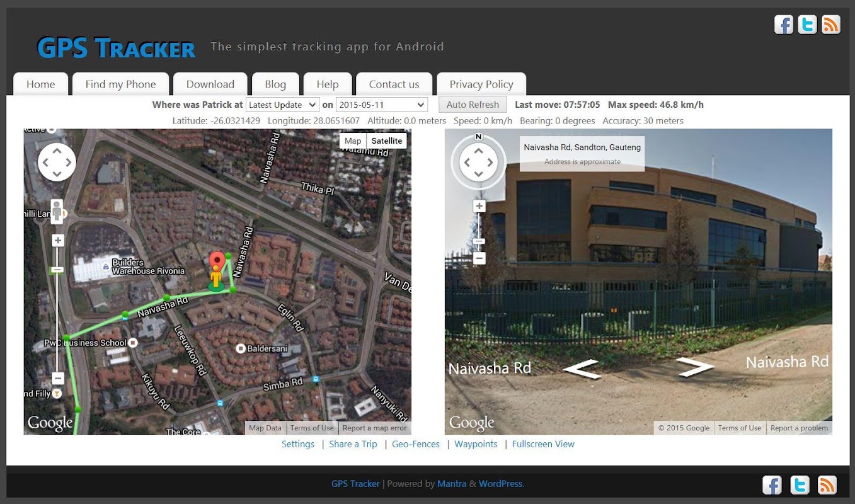The height and width of the screenshot is (504, 855).
Task: Click the GPS Tracker footer link
Action: click(x=355, y=484)
